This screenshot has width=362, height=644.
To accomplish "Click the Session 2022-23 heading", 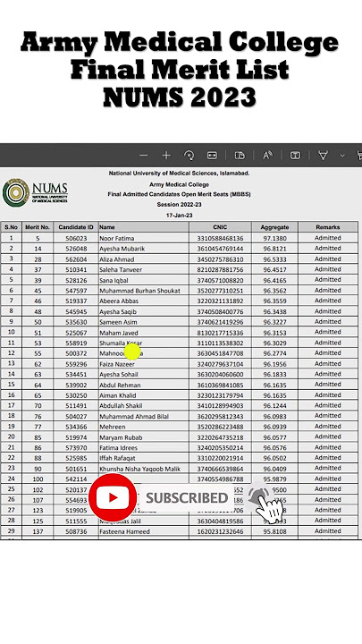I will tap(179, 205).
